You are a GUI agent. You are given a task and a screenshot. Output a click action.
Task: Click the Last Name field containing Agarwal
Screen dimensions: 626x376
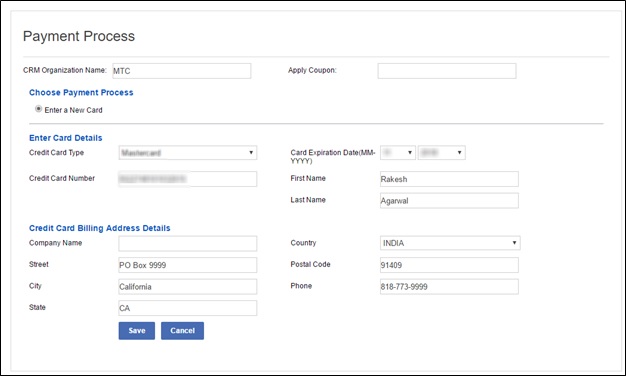coord(449,201)
